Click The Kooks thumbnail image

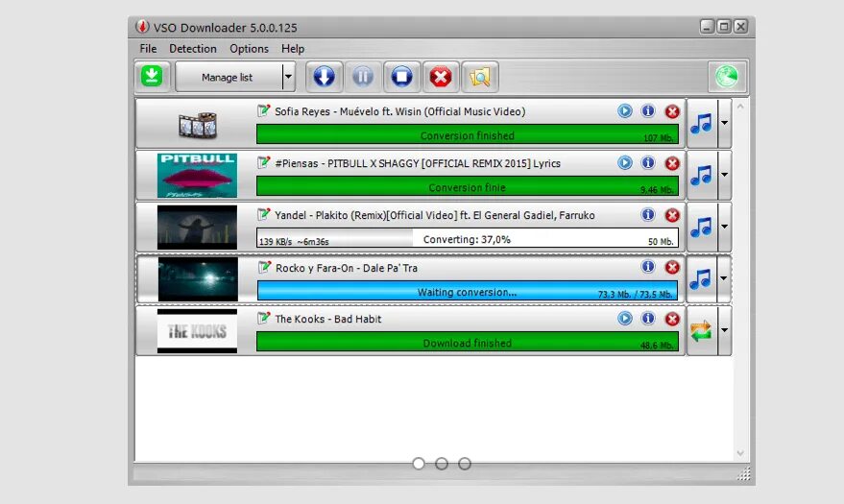pyautogui.click(x=197, y=331)
